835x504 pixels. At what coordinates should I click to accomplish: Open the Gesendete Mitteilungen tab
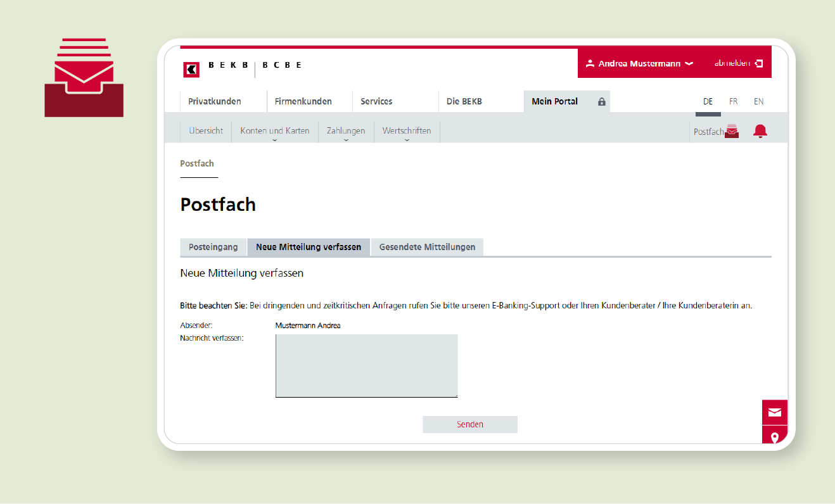(x=427, y=247)
